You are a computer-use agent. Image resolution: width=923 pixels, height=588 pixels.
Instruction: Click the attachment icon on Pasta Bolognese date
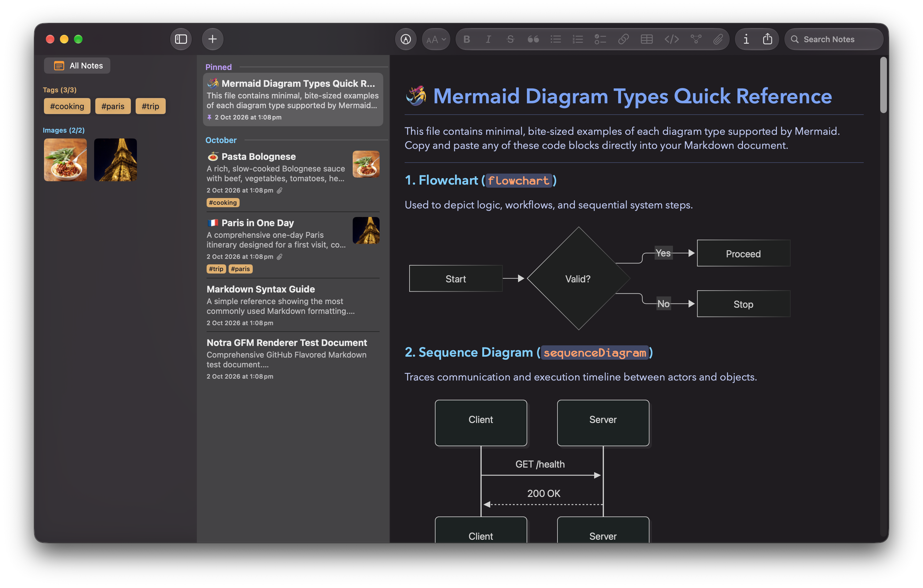pos(279,190)
